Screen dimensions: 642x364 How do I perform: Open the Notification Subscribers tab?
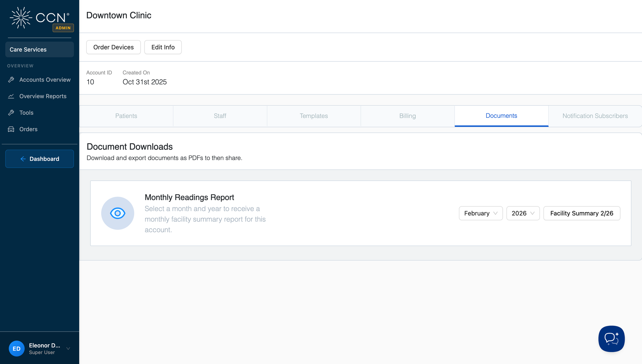tap(595, 116)
